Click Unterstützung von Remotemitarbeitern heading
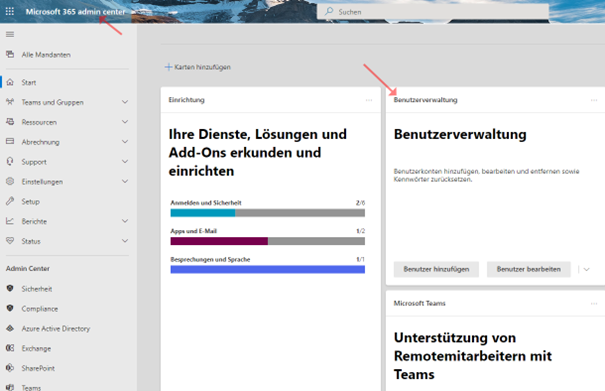This screenshot has height=391, width=605. click(x=473, y=356)
